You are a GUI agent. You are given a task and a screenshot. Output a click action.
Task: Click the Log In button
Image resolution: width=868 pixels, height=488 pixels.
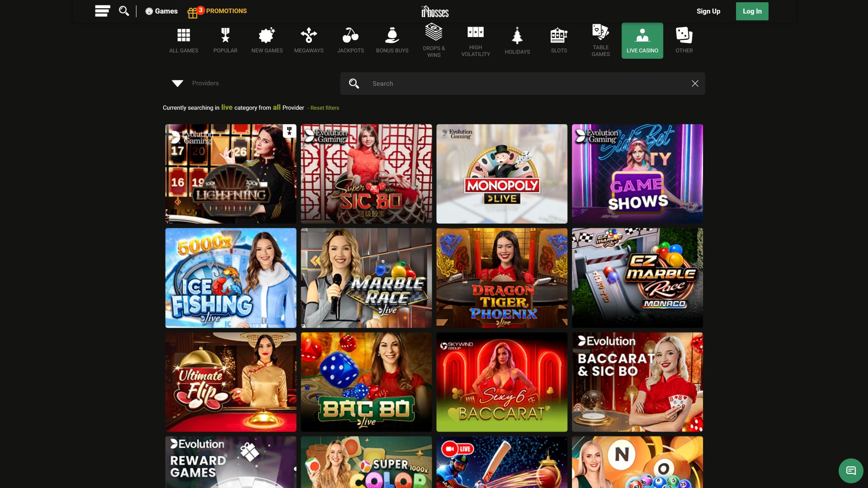752,11
